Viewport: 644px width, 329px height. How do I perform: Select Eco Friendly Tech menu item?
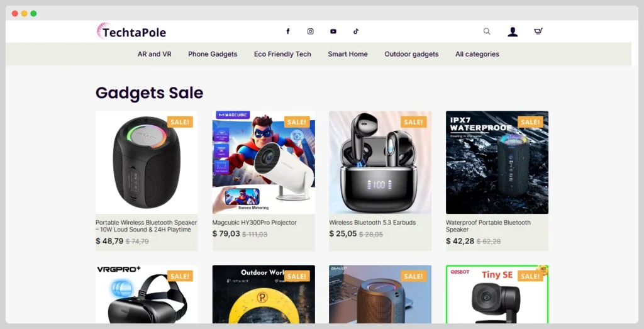[x=282, y=54]
